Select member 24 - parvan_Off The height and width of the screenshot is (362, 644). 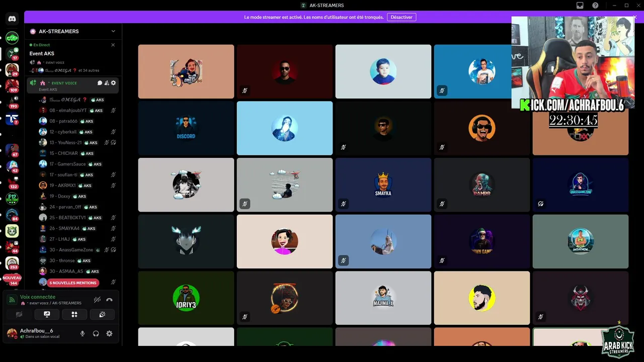[x=77, y=207]
